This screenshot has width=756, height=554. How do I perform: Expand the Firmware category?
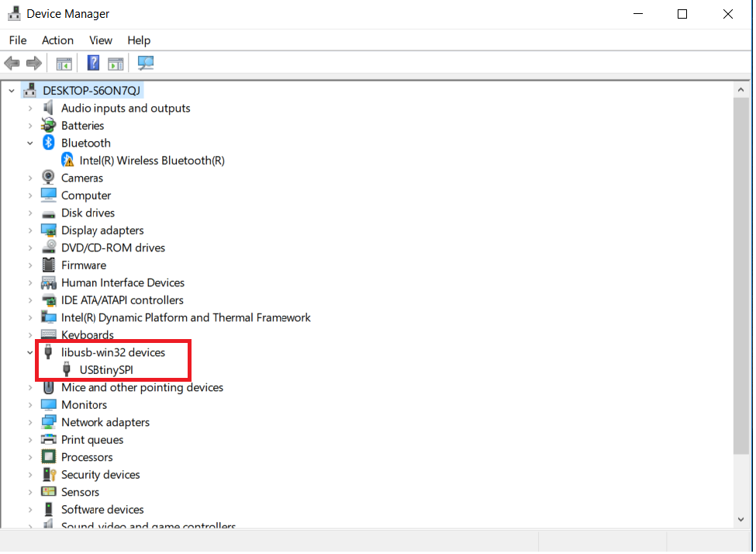pyautogui.click(x=30, y=265)
